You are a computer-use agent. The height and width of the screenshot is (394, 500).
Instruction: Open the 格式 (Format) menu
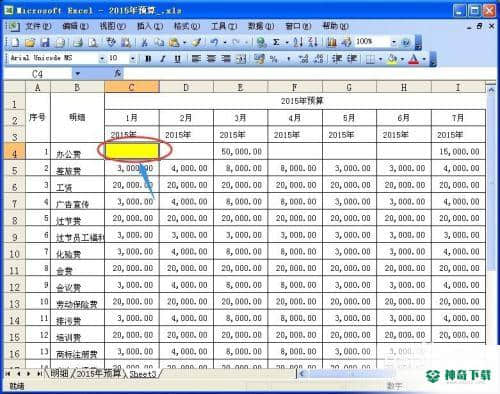pos(186,26)
